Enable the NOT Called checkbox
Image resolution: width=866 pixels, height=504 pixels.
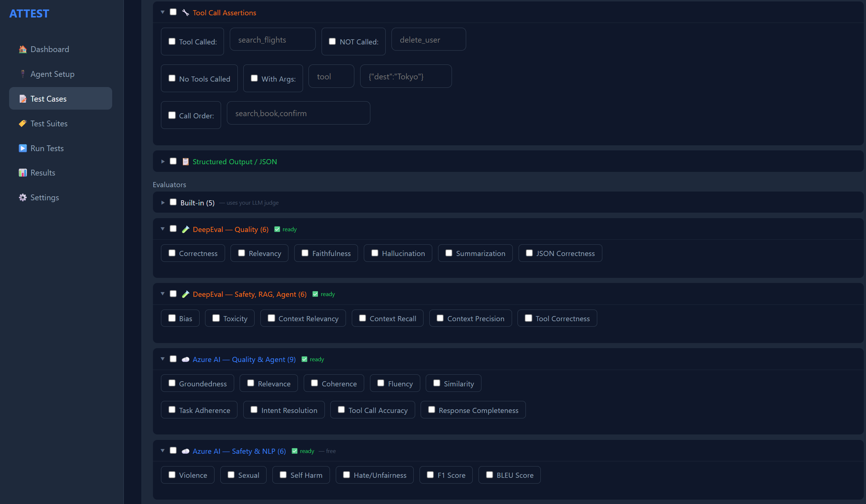(x=332, y=42)
